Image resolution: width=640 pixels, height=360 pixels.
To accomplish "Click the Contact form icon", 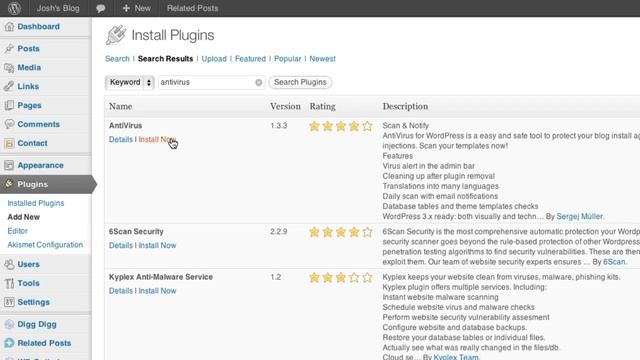I will point(9,143).
